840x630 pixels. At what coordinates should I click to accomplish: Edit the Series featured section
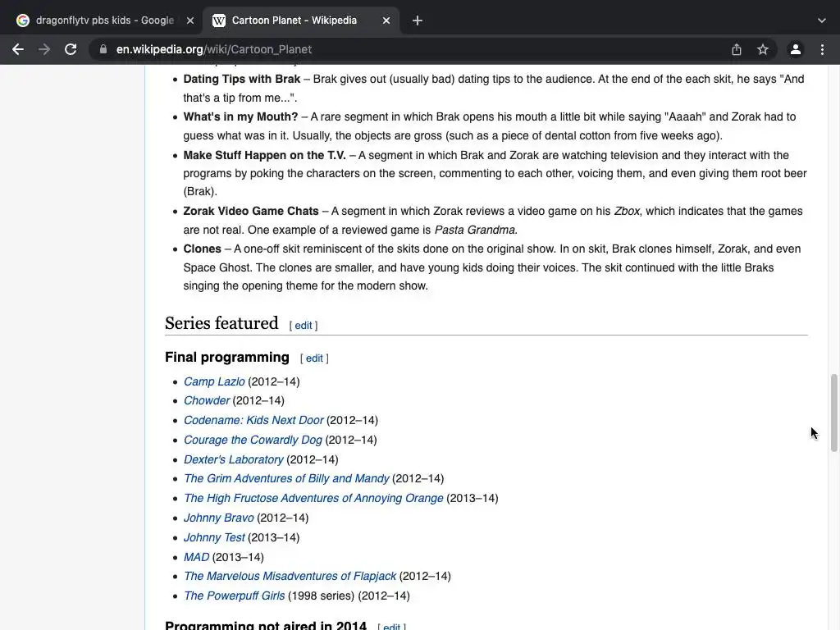point(304,325)
